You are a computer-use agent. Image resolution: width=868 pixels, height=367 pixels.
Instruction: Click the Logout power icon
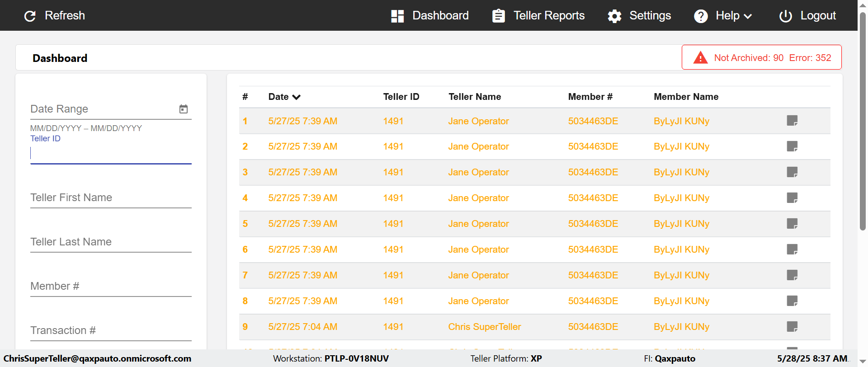coord(785,16)
